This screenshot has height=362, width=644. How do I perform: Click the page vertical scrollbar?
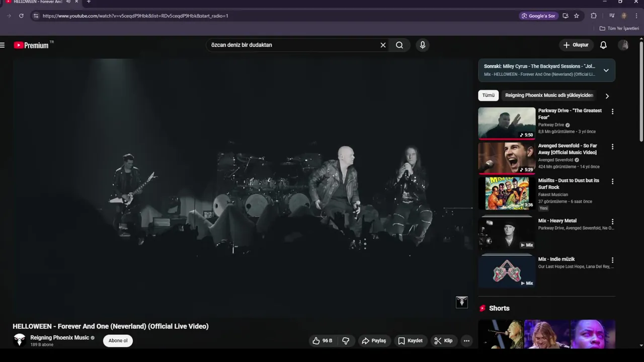(x=641, y=90)
